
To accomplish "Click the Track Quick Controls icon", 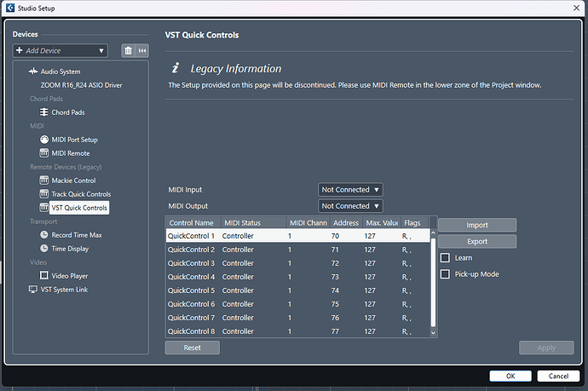I will [44, 194].
